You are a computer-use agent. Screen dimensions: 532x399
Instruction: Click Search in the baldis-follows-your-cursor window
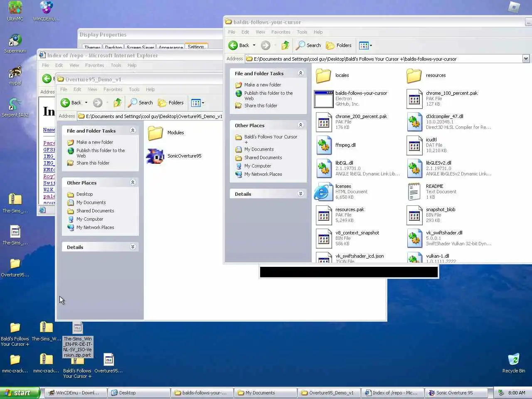[308, 45]
